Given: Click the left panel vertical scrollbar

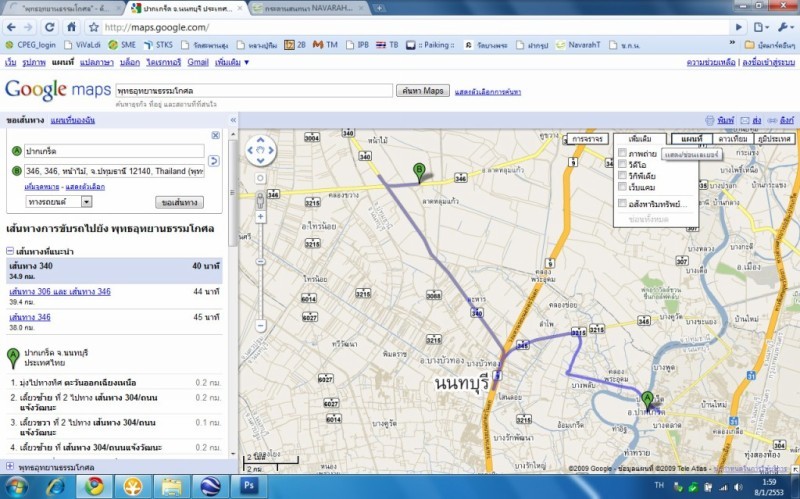Looking at the screenshot, I should [233, 194].
